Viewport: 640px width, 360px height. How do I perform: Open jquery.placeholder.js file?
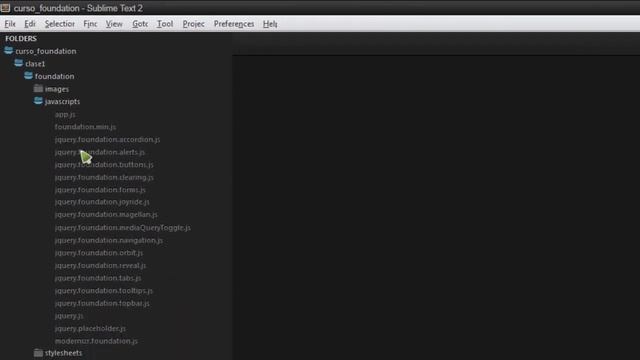pos(90,329)
